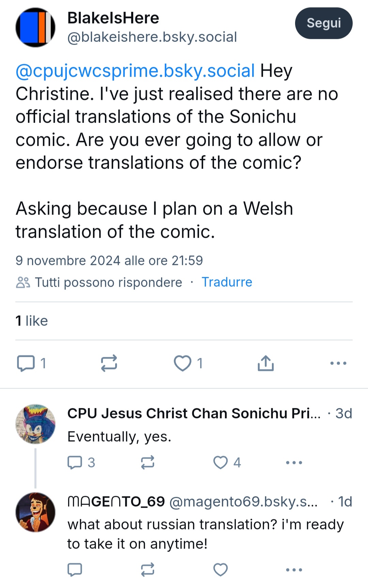The width and height of the screenshot is (368, 588).
Task: Reply to MAGENTO_69's comment
Action: click(x=75, y=570)
